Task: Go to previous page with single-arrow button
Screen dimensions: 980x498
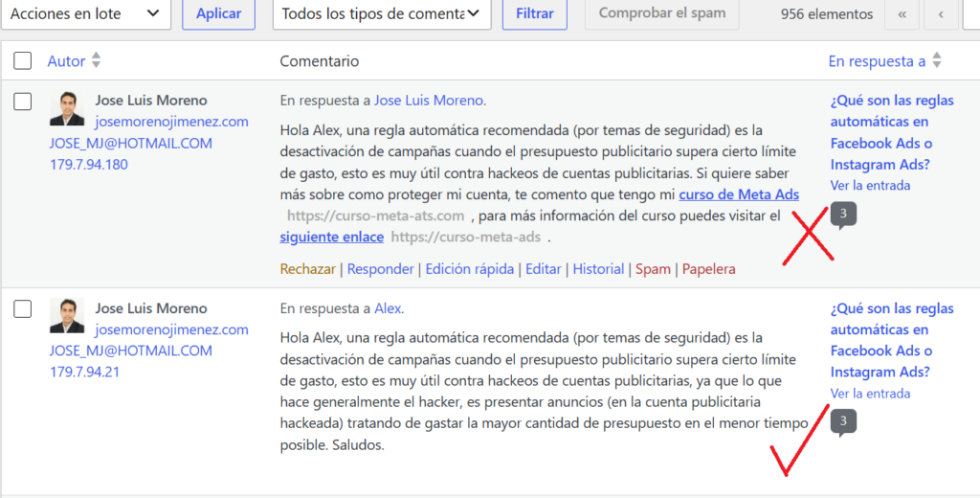Action: tap(942, 14)
